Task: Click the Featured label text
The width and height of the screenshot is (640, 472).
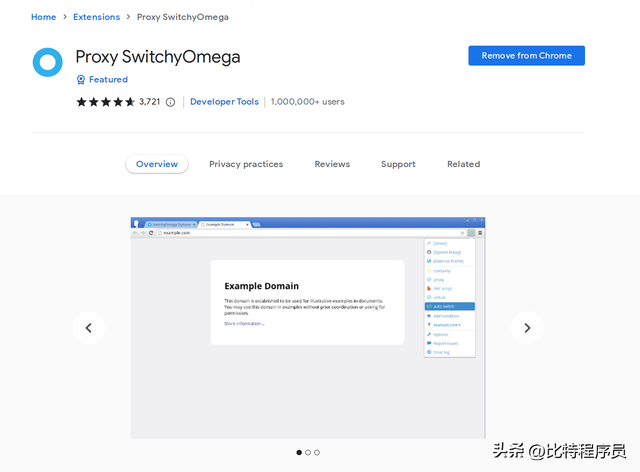Action: click(108, 79)
